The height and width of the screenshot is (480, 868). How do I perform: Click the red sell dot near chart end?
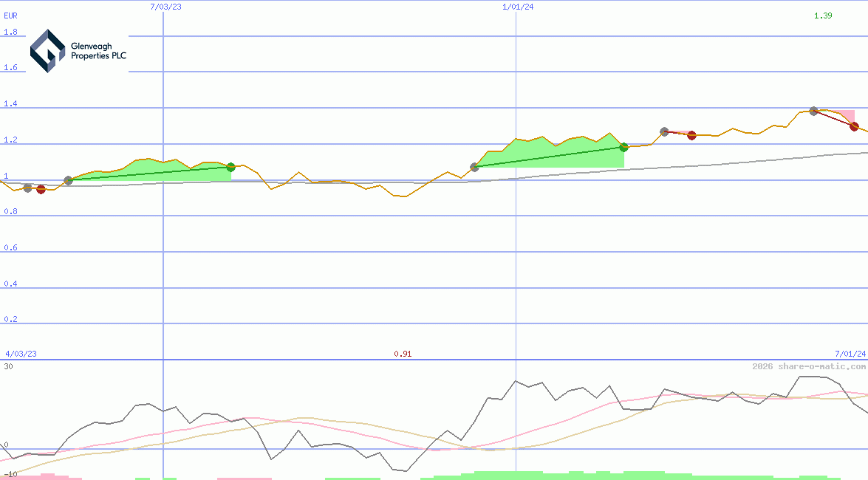854,127
